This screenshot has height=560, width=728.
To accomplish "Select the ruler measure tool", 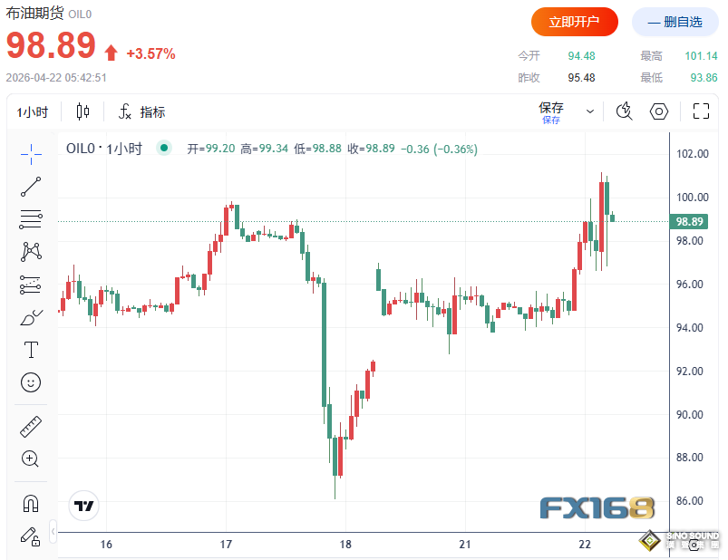I will 31,427.
